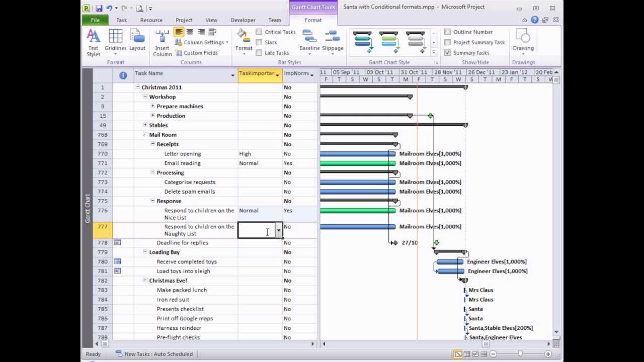This screenshot has height=362, width=644.
Task: Minimize the ribbon with caret icon
Action: 525,20
